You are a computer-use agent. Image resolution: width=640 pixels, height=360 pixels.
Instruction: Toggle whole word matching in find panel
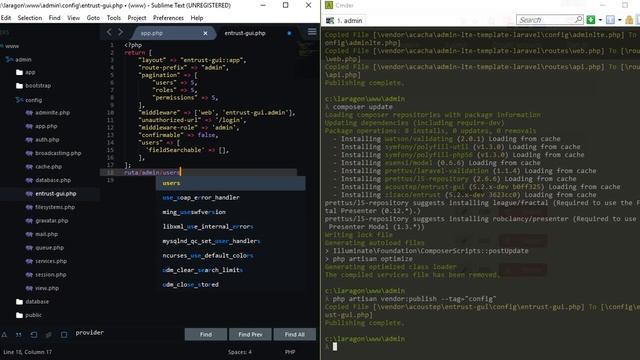coord(19,335)
